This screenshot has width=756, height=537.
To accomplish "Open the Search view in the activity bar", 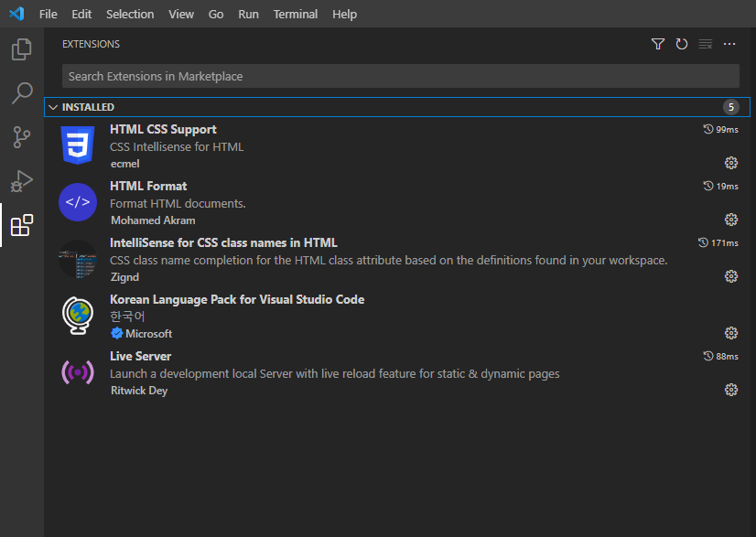I will [22, 93].
